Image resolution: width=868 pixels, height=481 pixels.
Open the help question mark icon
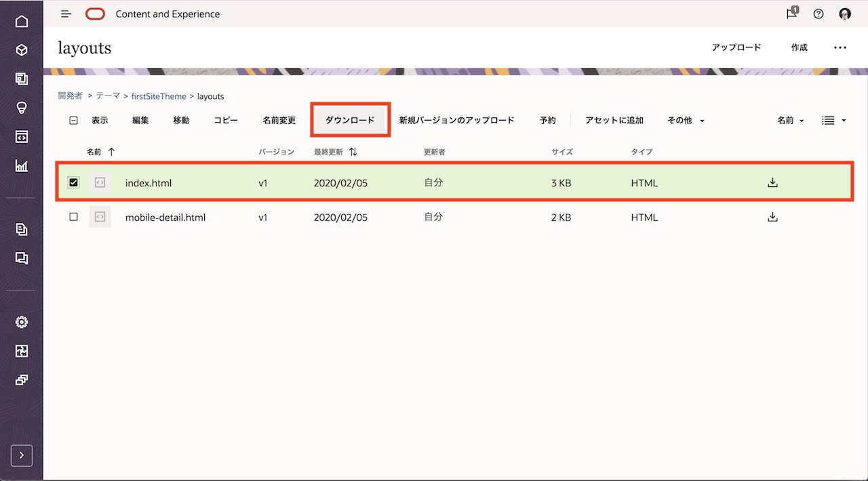pyautogui.click(x=818, y=14)
